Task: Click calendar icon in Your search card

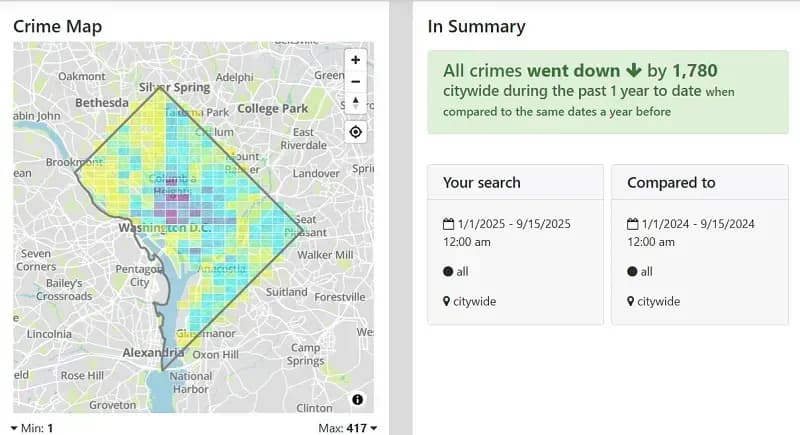Action: click(x=447, y=224)
